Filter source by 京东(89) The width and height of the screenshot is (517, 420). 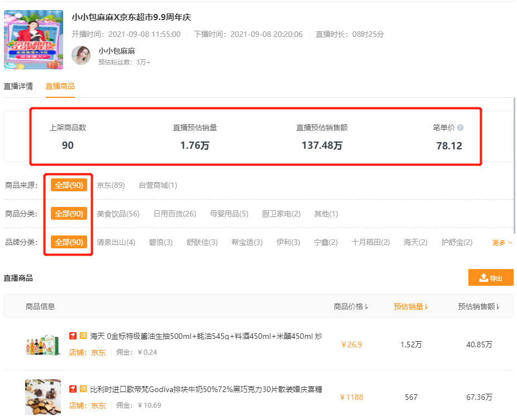pos(111,186)
